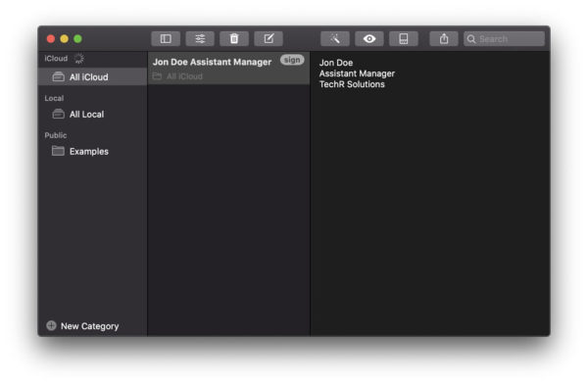Viewport: 588px width, 386px height.
Task: Select All iCloud category
Action: [x=93, y=76]
